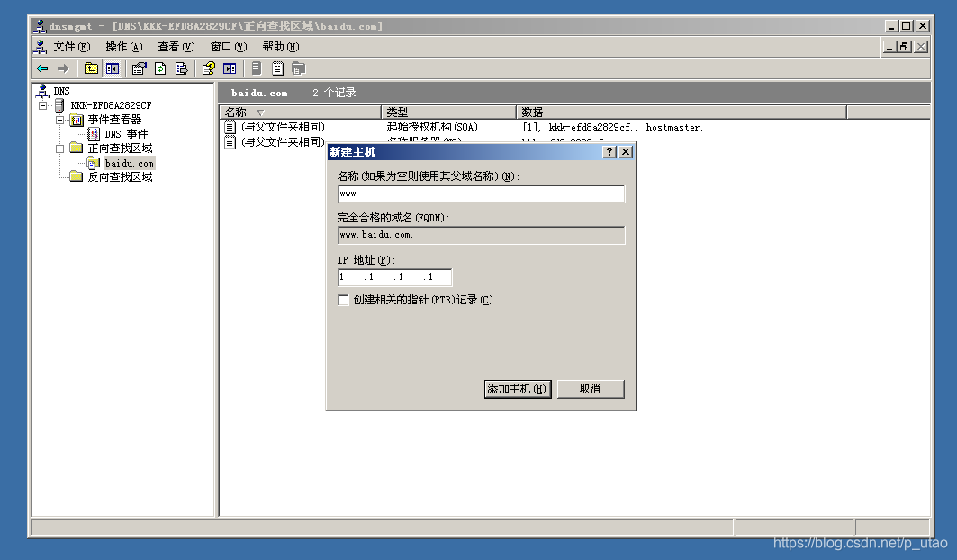Toggle the console tree show/hide icon

coord(113,68)
